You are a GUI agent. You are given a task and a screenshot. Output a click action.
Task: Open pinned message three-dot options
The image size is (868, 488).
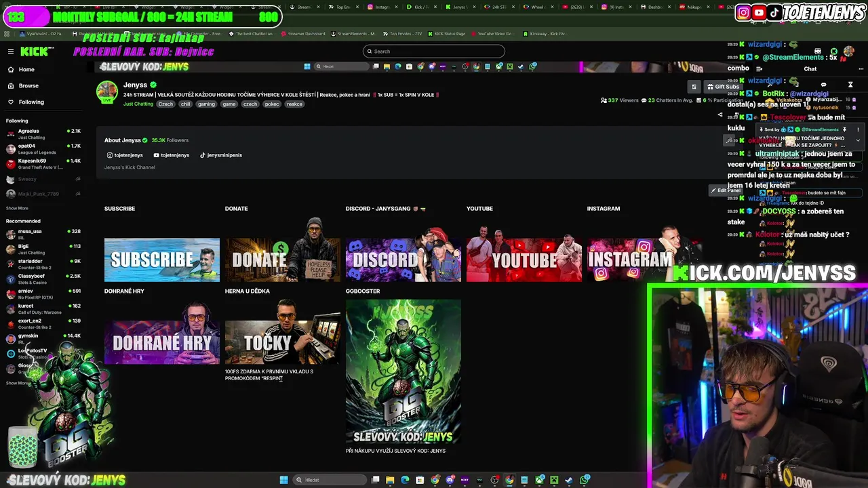858,129
